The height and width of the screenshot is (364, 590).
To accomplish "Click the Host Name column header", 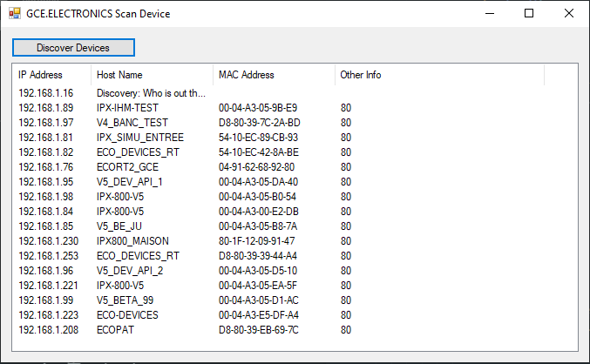I will pyautogui.click(x=152, y=75).
